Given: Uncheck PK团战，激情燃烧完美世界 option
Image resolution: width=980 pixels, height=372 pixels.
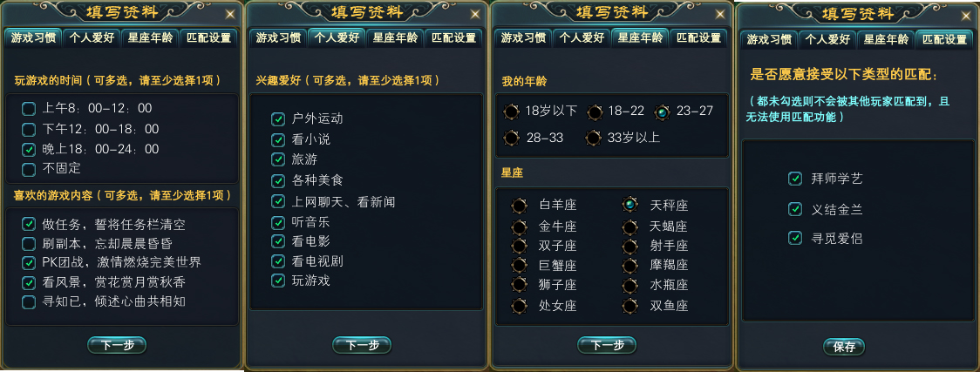Looking at the screenshot, I should (29, 263).
